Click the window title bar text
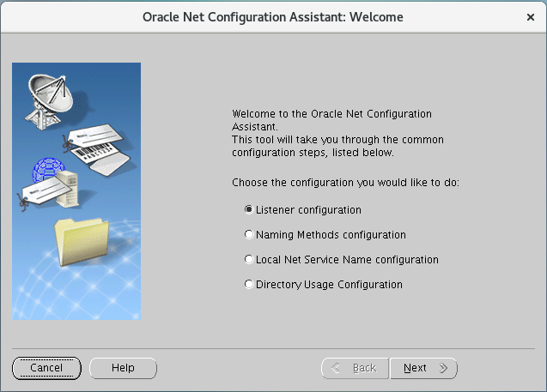The image size is (547, 392). coord(273,17)
